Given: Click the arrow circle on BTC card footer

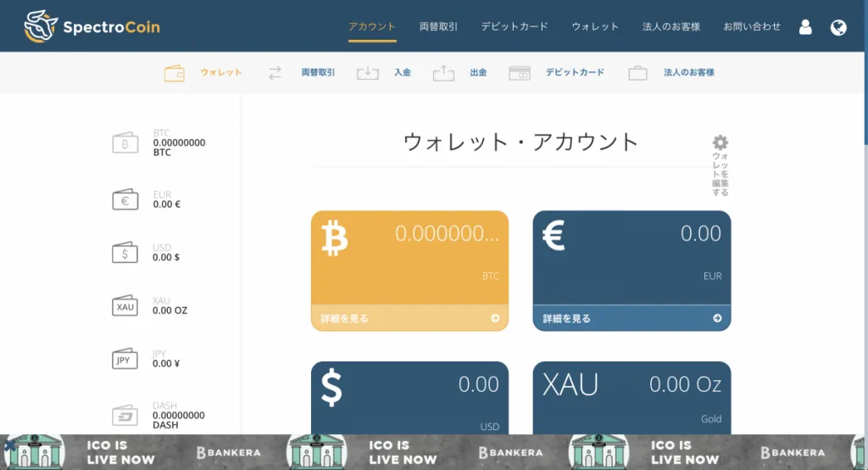Looking at the screenshot, I should (x=495, y=318).
